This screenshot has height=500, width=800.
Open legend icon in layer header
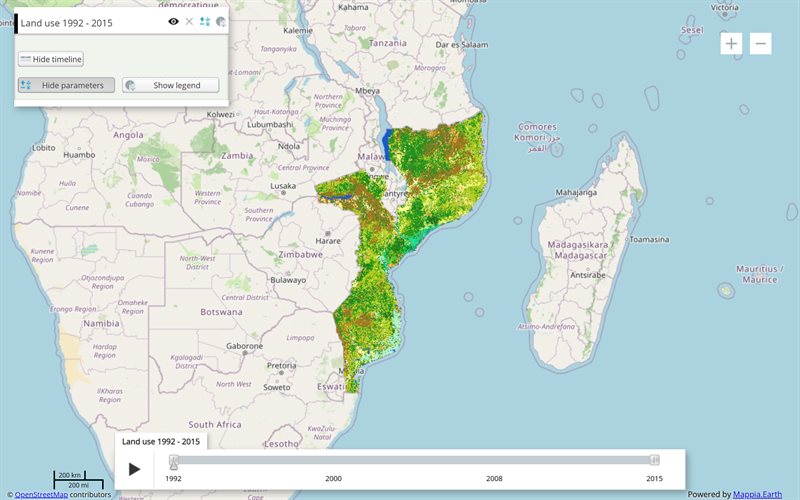click(x=220, y=21)
